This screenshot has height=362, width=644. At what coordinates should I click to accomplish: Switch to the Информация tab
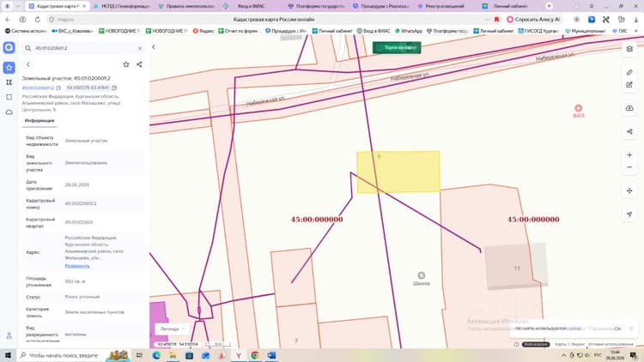tap(39, 121)
